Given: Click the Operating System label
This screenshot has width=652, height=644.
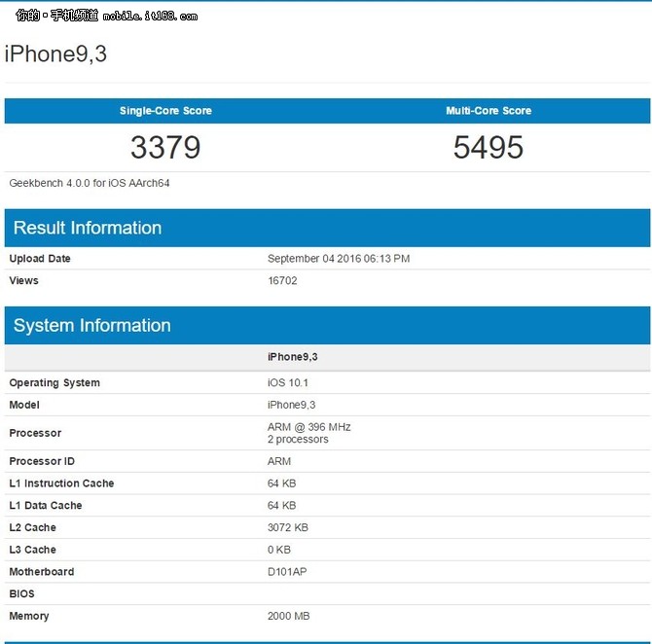Looking at the screenshot, I should coord(54,383).
